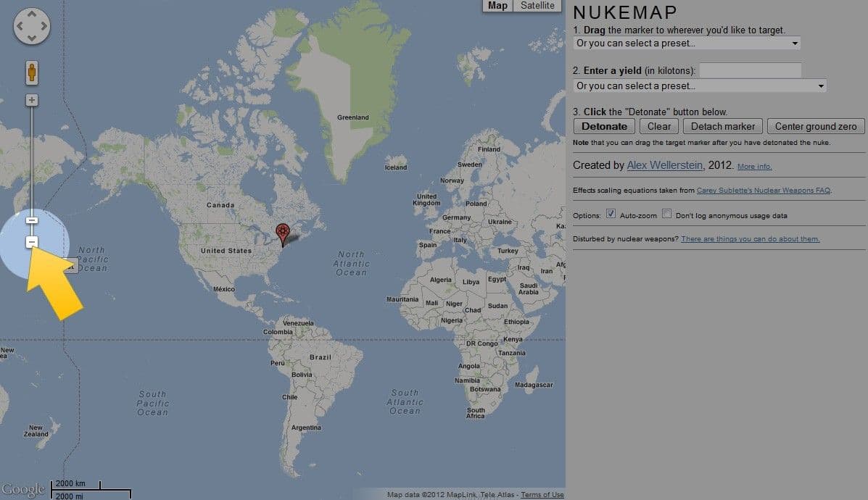This screenshot has height=500, width=868.
Task: Click the zoom slider handle
Action: 32,220
